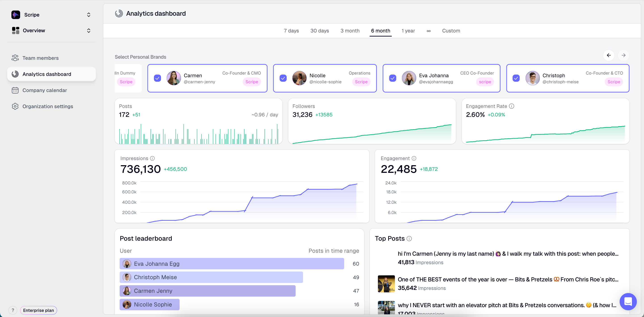
Task: Expand the Scripe workspace switcher
Action: click(x=89, y=15)
